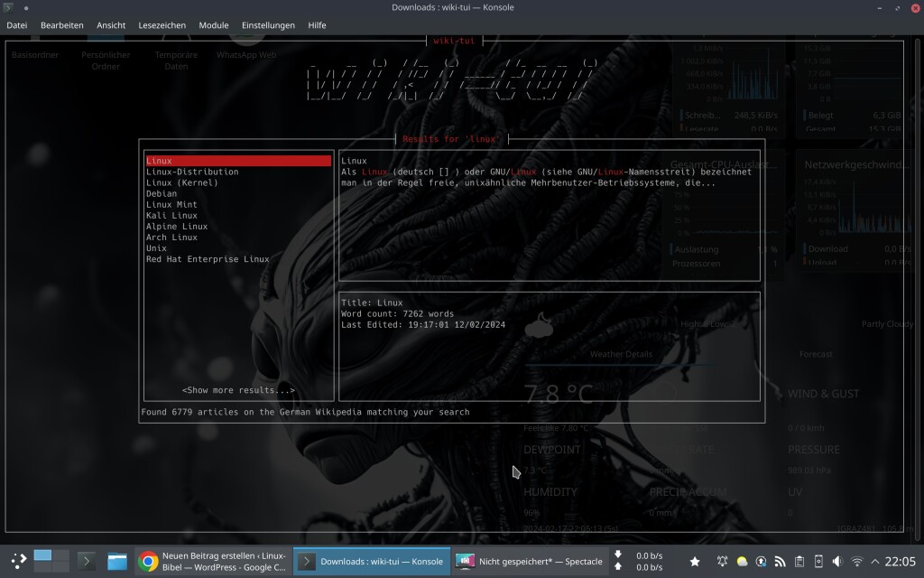Image resolution: width=924 pixels, height=578 pixels.
Task: Open KDE Connect phone tray icon
Action: point(818,562)
